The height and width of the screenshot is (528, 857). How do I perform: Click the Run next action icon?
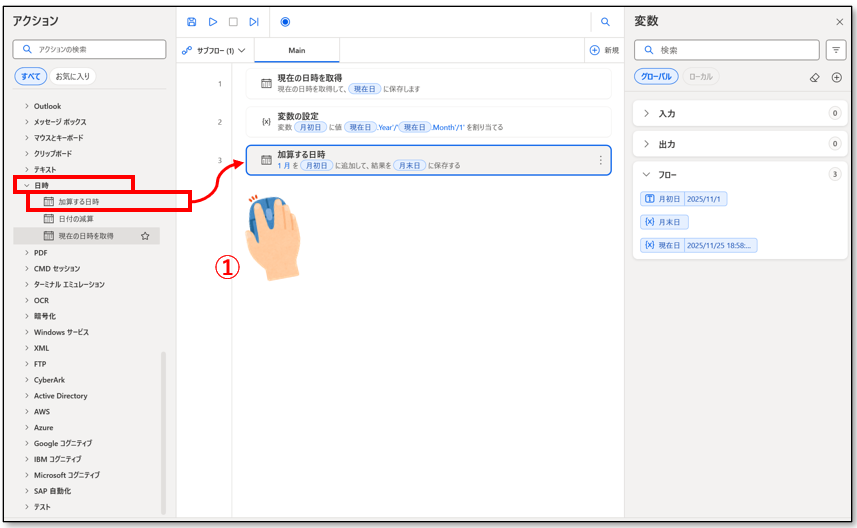[254, 21]
